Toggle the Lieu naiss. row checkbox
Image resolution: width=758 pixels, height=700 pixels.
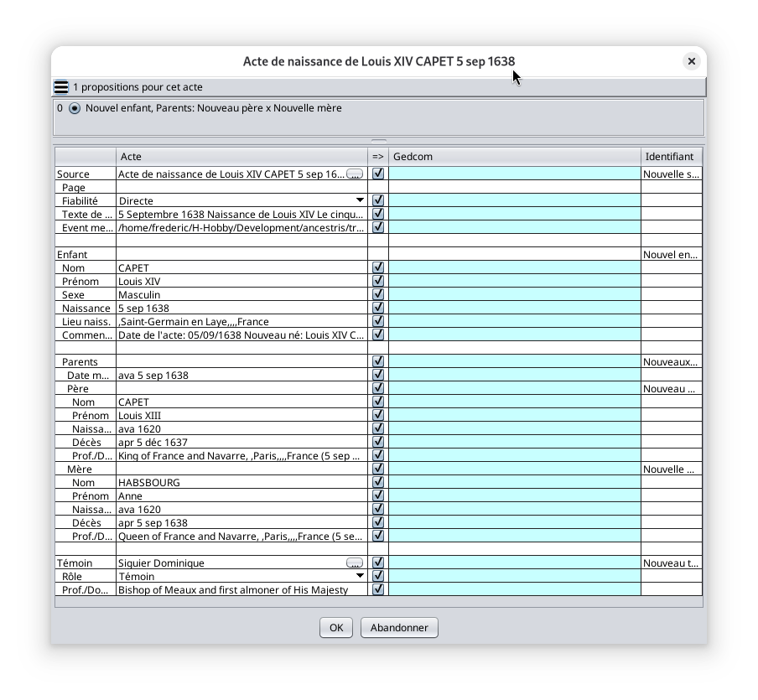coord(378,321)
